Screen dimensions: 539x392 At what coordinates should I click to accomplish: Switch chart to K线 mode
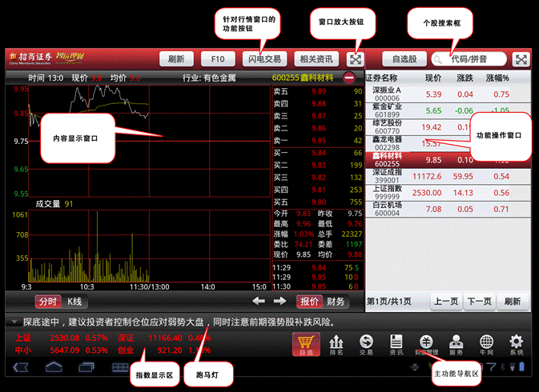coord(74,302)
